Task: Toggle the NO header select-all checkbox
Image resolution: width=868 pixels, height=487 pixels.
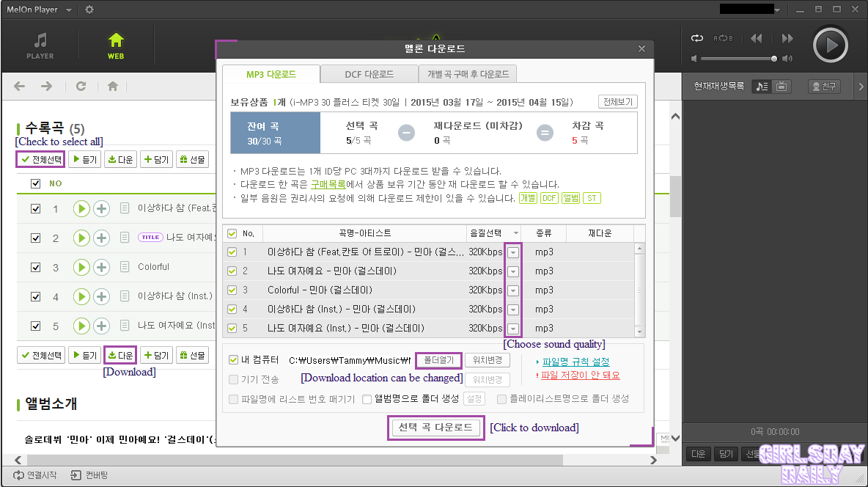Action: click(35, 183)
